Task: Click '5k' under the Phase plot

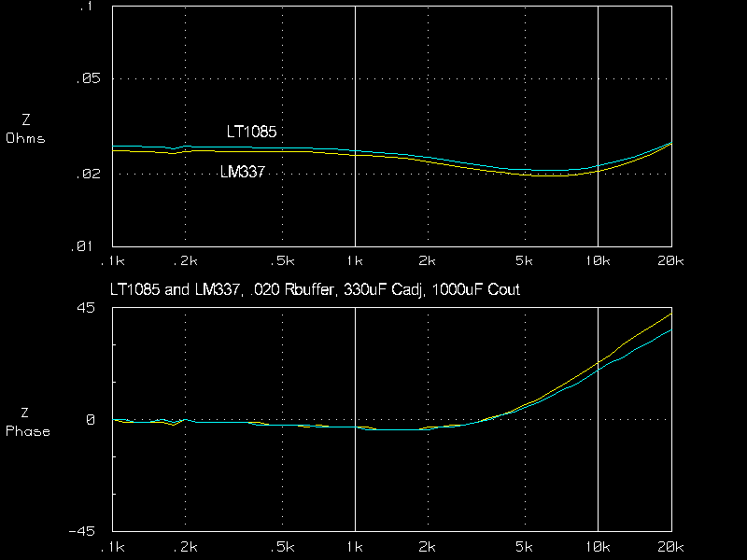Action: 525,547
